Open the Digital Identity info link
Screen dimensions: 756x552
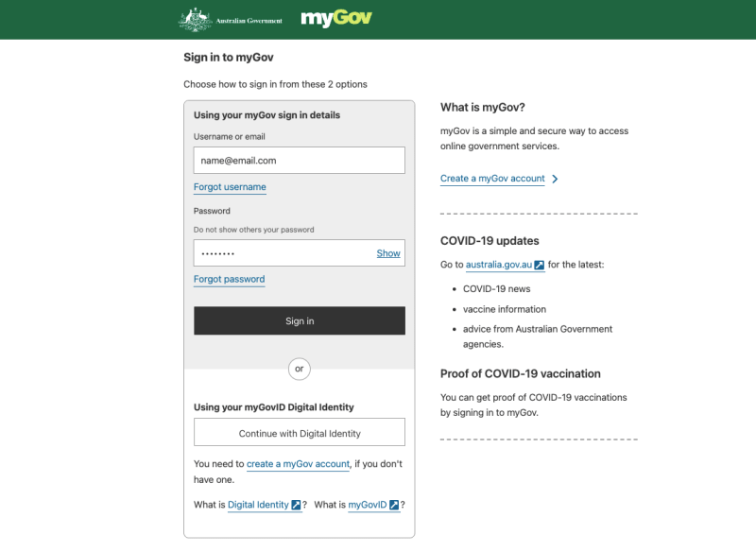click(x=258, y=506)
